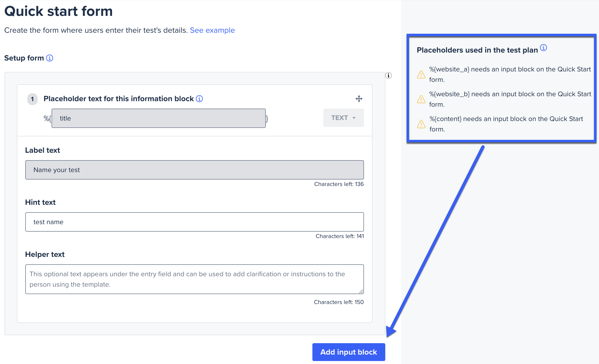Select the %{website_b} needs an input block message
599x364 pixels.
510,99
